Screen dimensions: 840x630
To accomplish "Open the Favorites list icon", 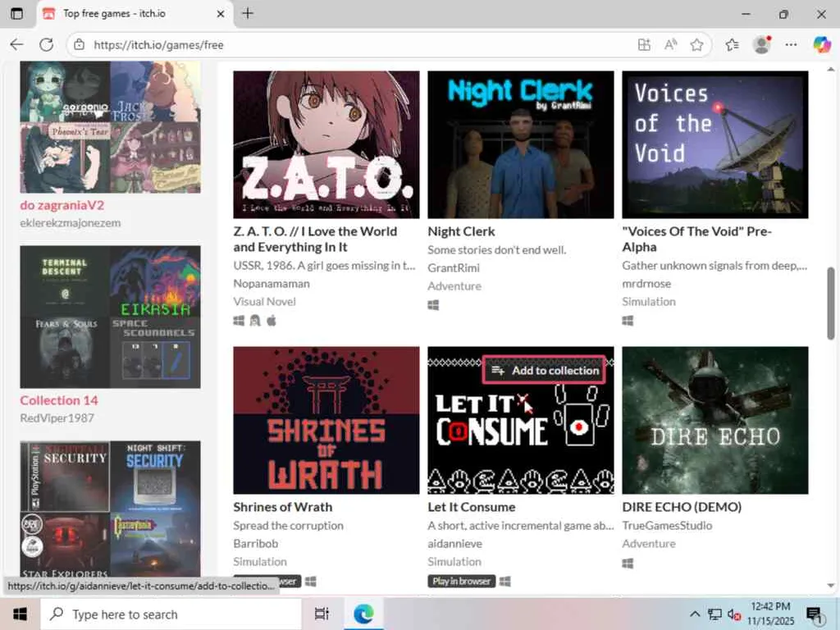I will pyautogui.click(x=732, y=45).
